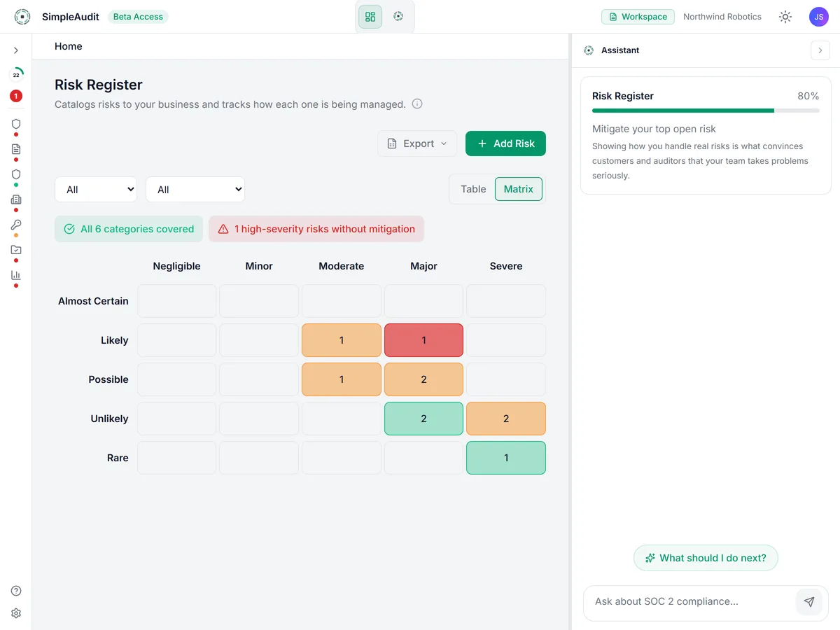Open the second All filter dropdown
This screenshot has width=840, height=630.
pos(195,189)
